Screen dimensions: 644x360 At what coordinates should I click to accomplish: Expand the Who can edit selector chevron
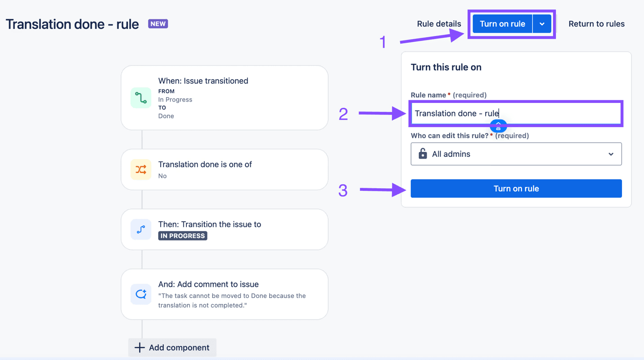tap(611, 154)
